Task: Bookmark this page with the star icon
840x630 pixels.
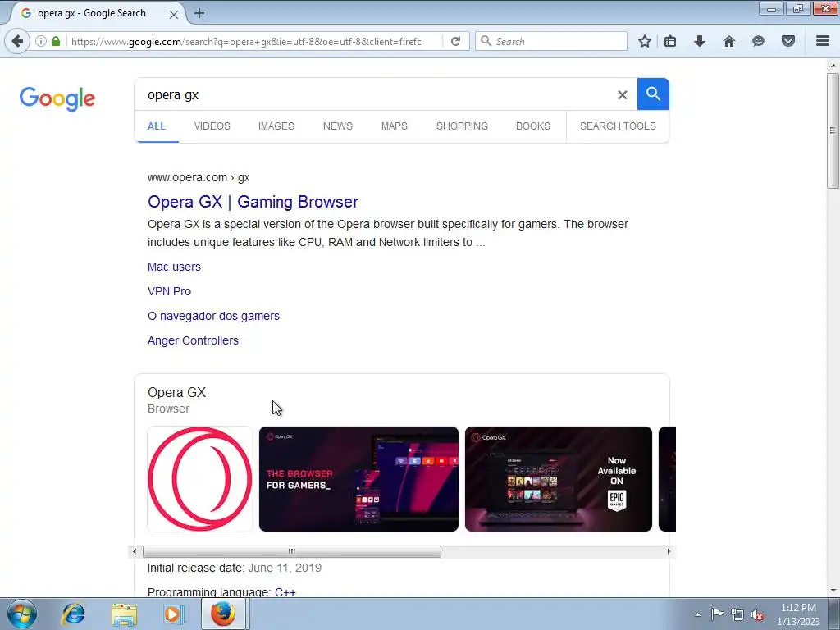Action: coord(645,41)
